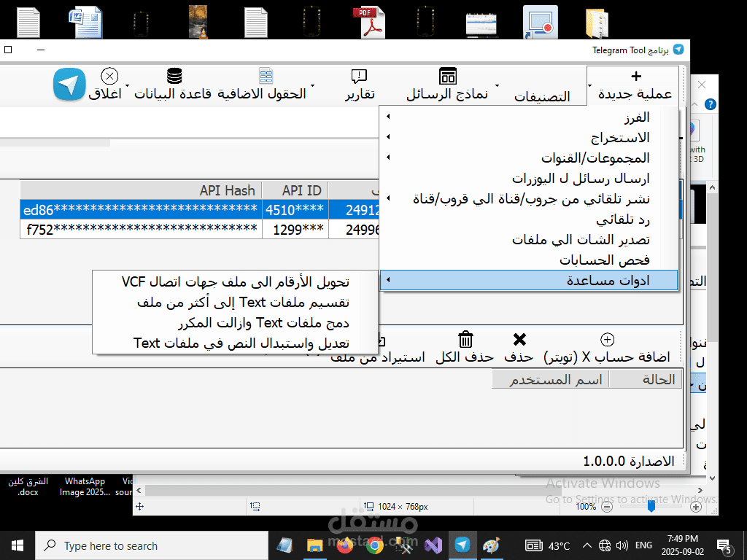
Task: Open نماذج الرسائل templates icon
Action: coord(448,76)
